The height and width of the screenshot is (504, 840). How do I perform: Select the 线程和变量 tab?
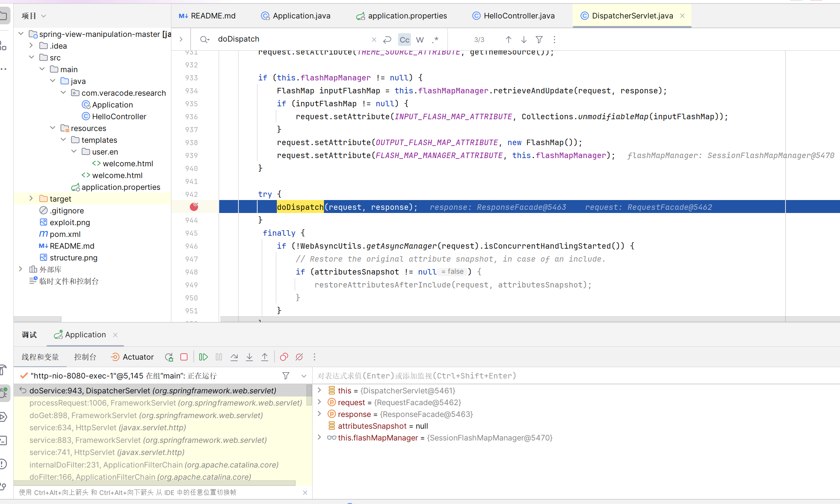[x=40, y=357]
